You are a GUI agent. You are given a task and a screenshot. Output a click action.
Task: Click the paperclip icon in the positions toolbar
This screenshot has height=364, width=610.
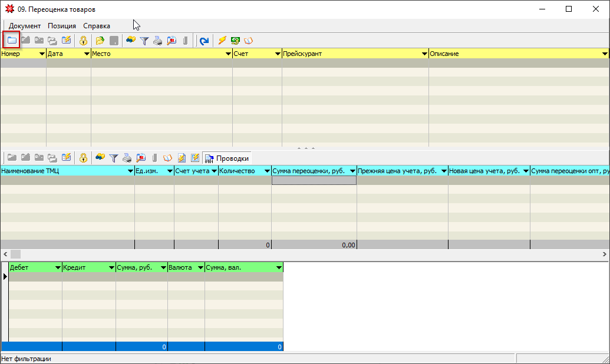pos(154,158)
